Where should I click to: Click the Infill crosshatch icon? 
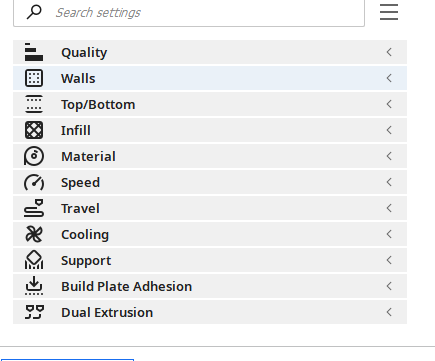(x=34, y=130)
